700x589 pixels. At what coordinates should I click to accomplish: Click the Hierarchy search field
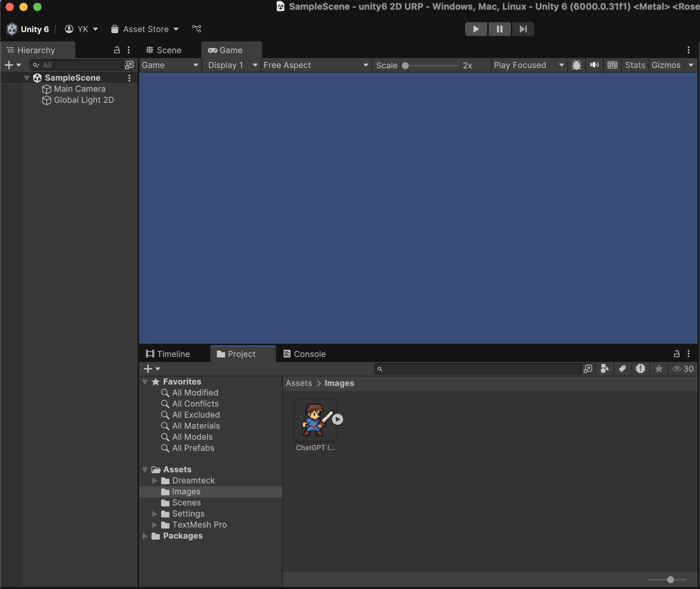(77, 65)
